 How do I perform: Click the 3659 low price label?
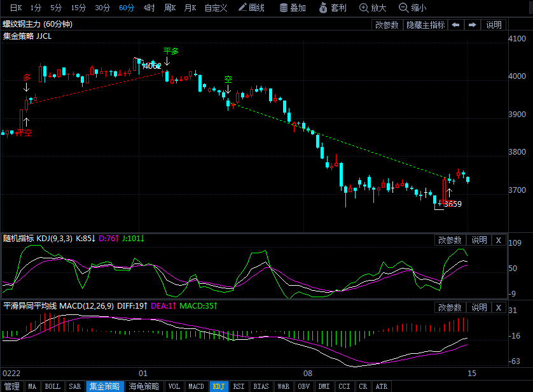[x=453, y=204]
